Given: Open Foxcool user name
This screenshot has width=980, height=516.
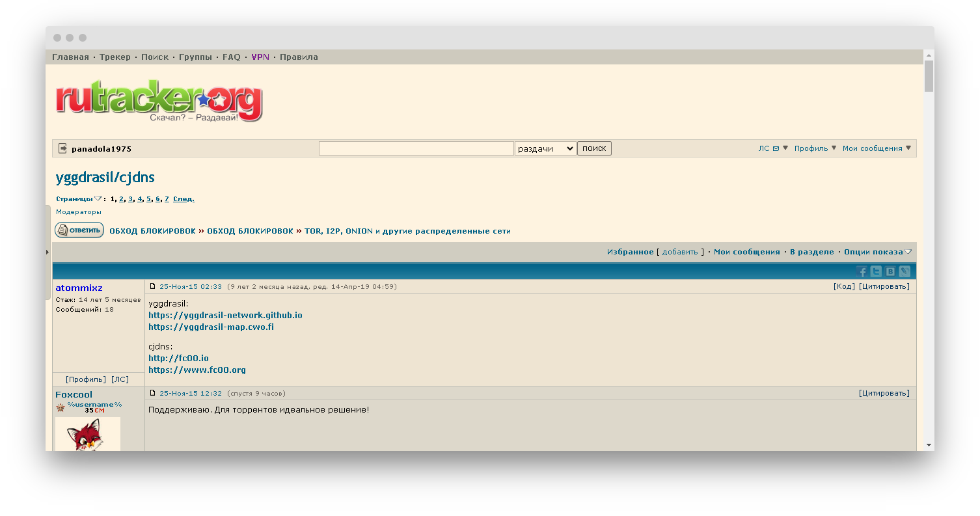Looking at the screenshot, I should (74, 394).
